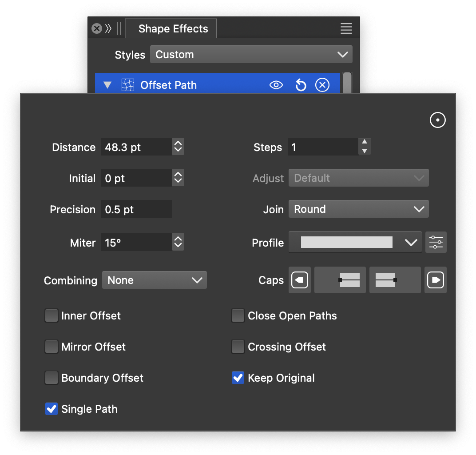Open the Styles dropdown
The height and width of the screenshot is (455, 476).
coord(251,55)
